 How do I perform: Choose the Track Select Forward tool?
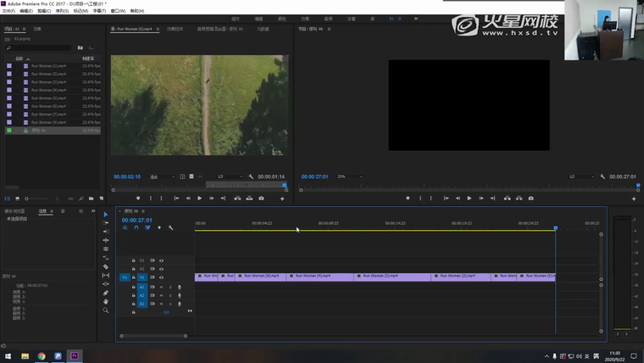(106, 223)
